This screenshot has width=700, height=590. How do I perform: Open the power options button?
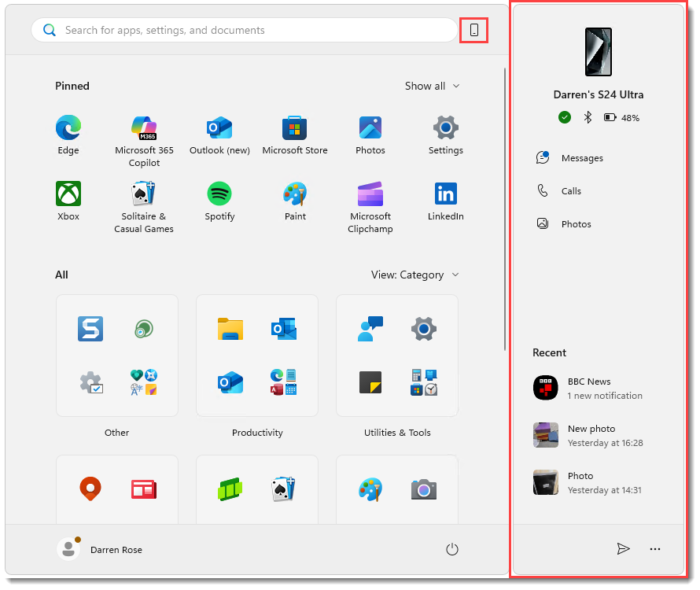452,549
